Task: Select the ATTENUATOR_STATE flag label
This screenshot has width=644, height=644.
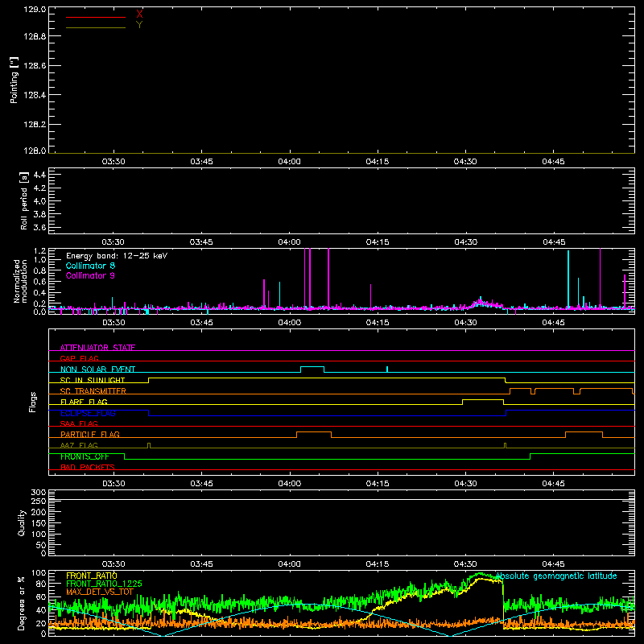Action: tap(97, 348)
